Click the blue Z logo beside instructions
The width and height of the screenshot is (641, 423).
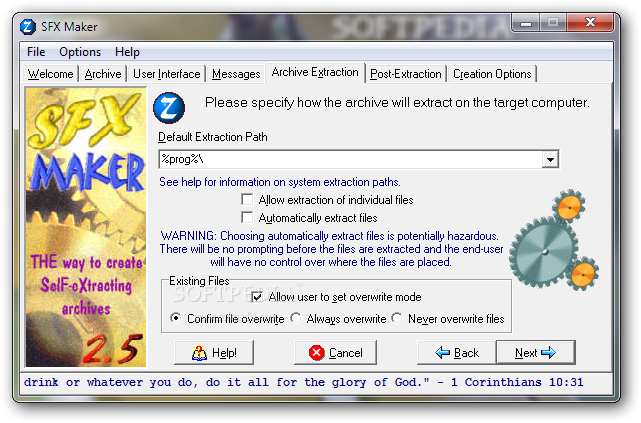(x=169, y=108)
